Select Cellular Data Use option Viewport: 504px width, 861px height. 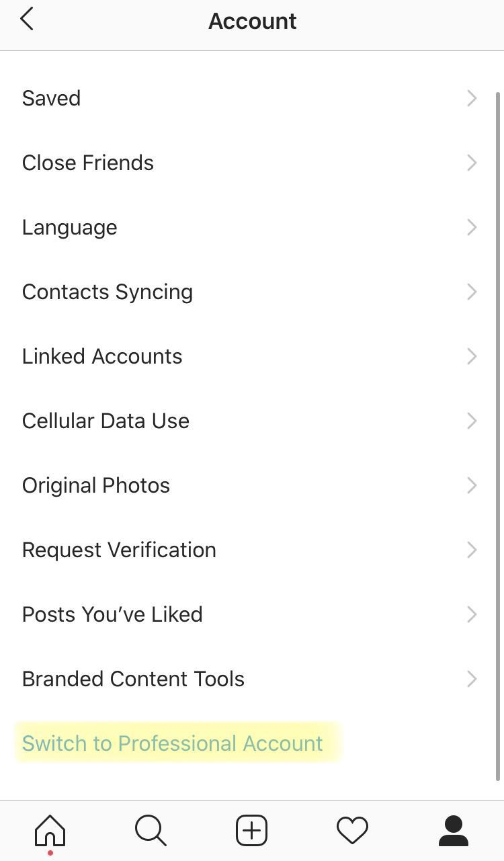pos(106,421)
